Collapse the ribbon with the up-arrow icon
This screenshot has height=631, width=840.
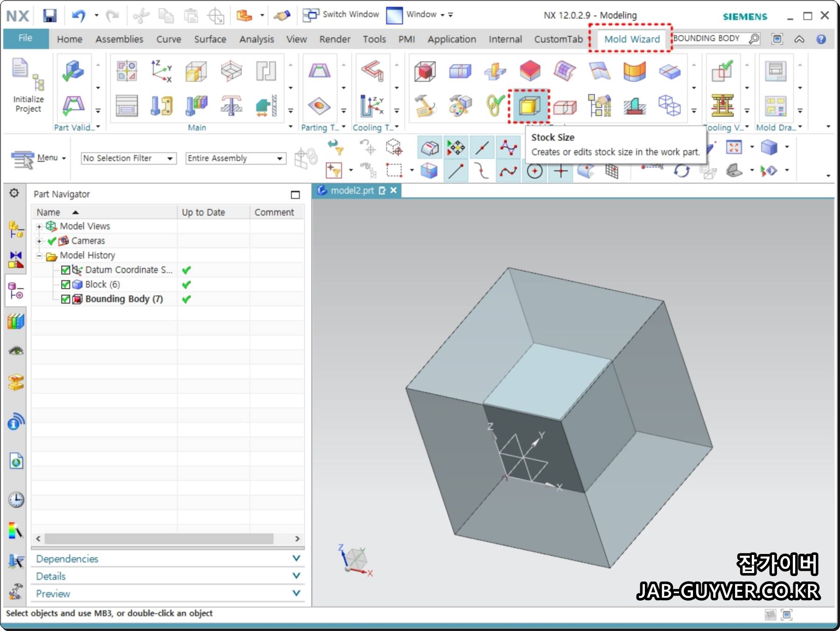[799, 39]
